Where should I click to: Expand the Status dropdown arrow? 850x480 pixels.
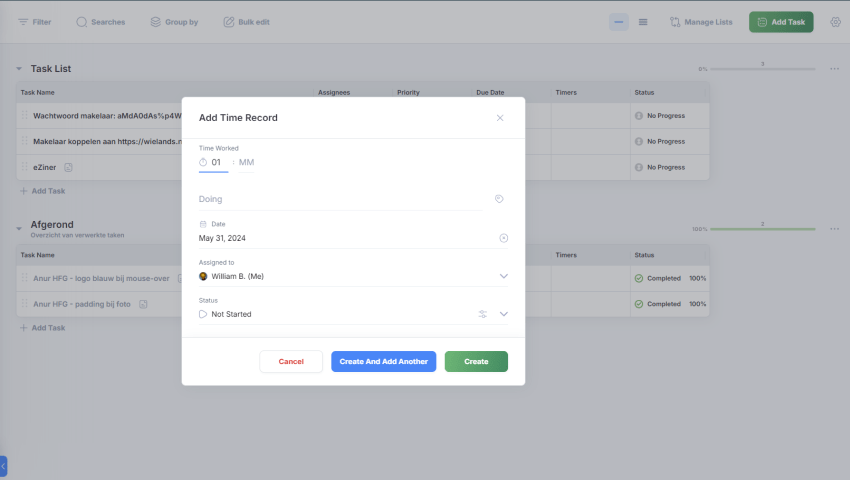(x=503, y=314)
